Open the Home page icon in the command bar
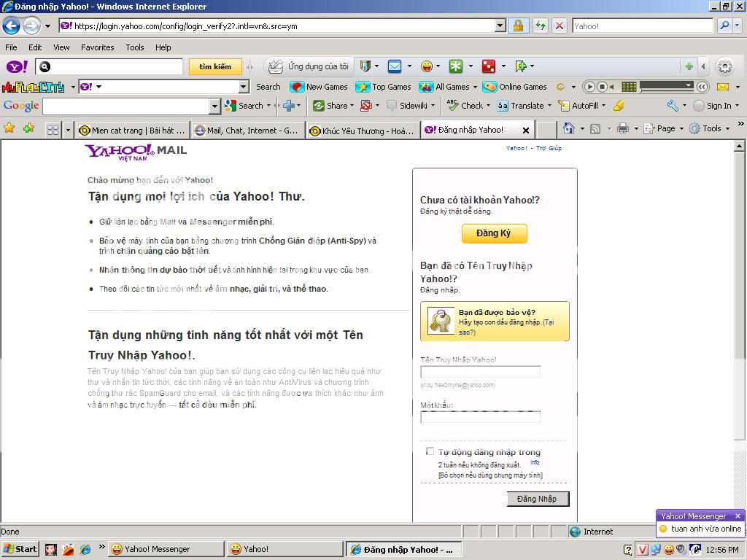 pyautogui.click(x=569, y=129)
